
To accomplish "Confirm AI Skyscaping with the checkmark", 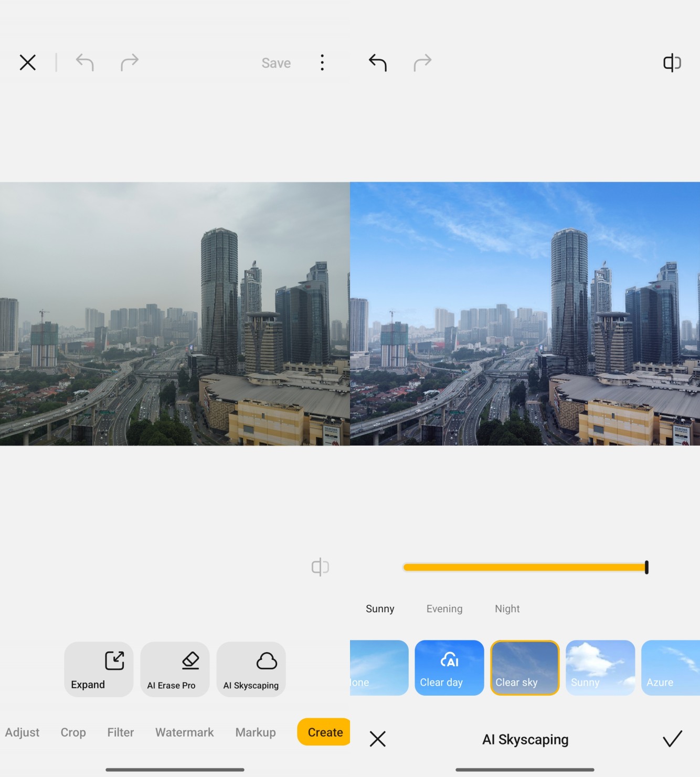I will (672, 739).
